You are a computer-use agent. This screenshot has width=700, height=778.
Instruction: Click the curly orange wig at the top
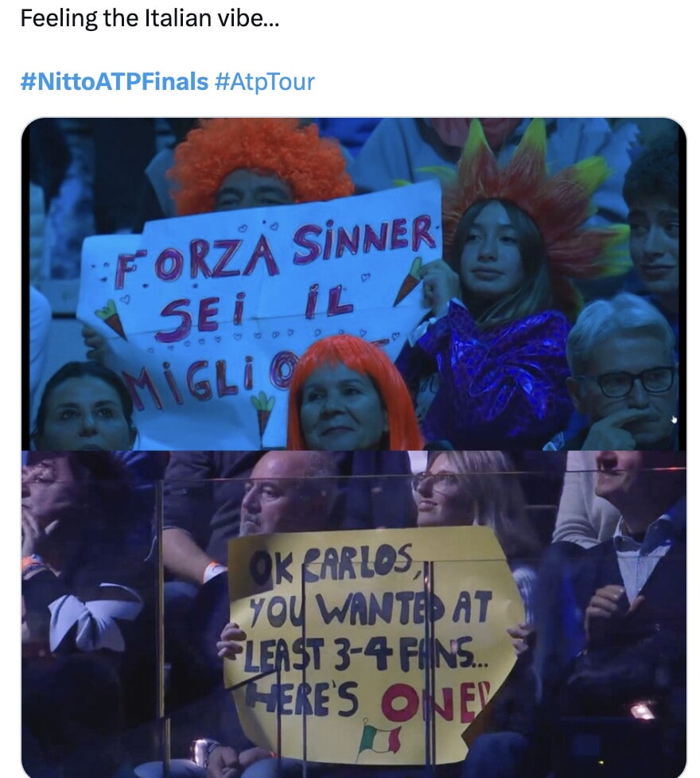click(260, 159)
